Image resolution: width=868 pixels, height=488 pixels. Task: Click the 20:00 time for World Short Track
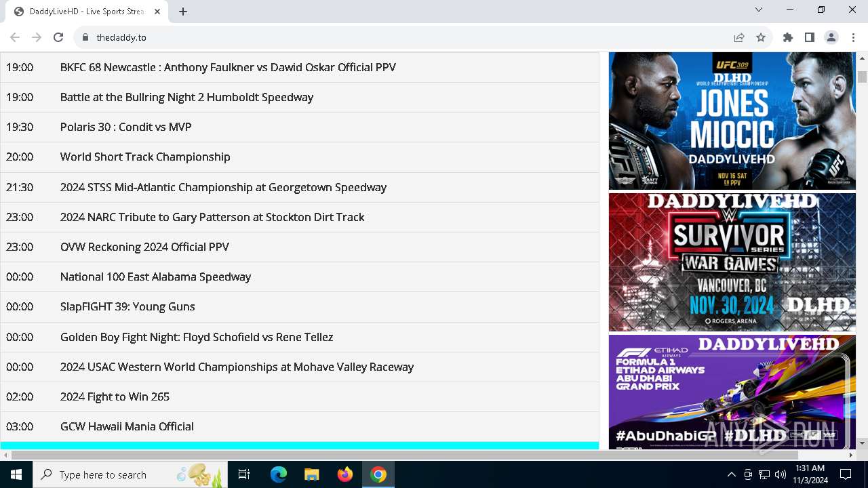click(x=20, y=157)
